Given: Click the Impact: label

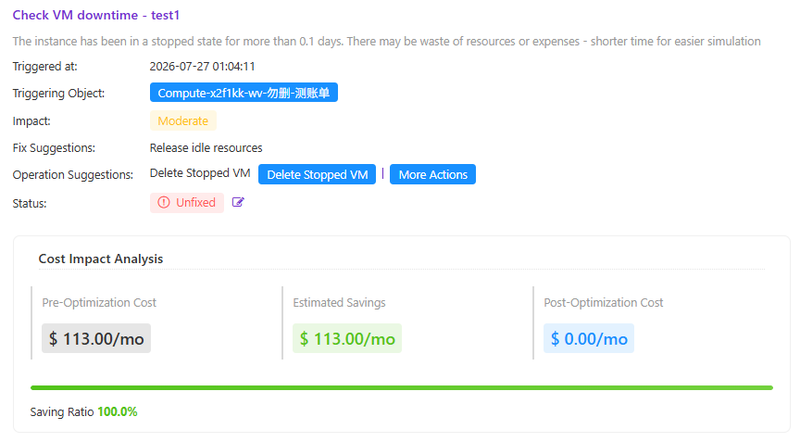Looking at the screenshot, I should point(32,121).
